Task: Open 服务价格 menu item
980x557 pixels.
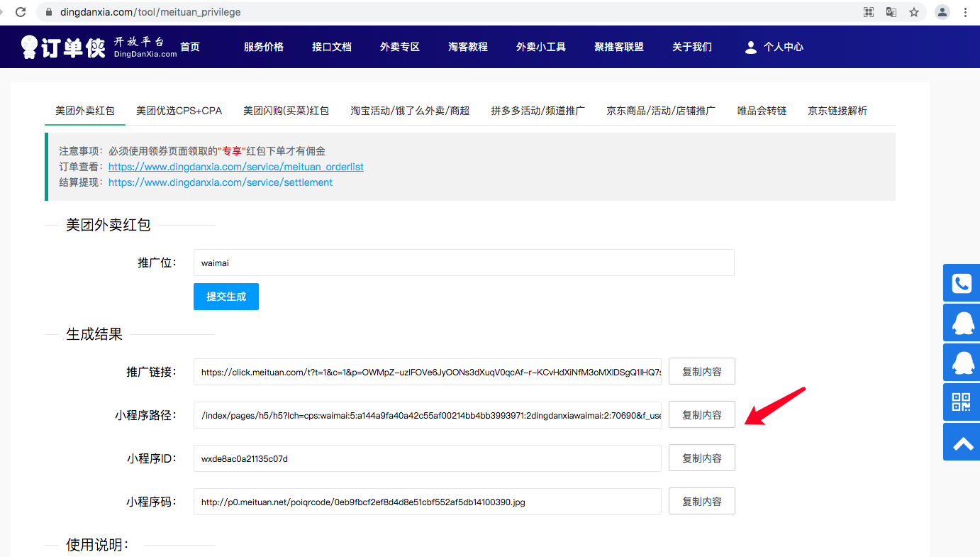Action: tap(264, 47)
